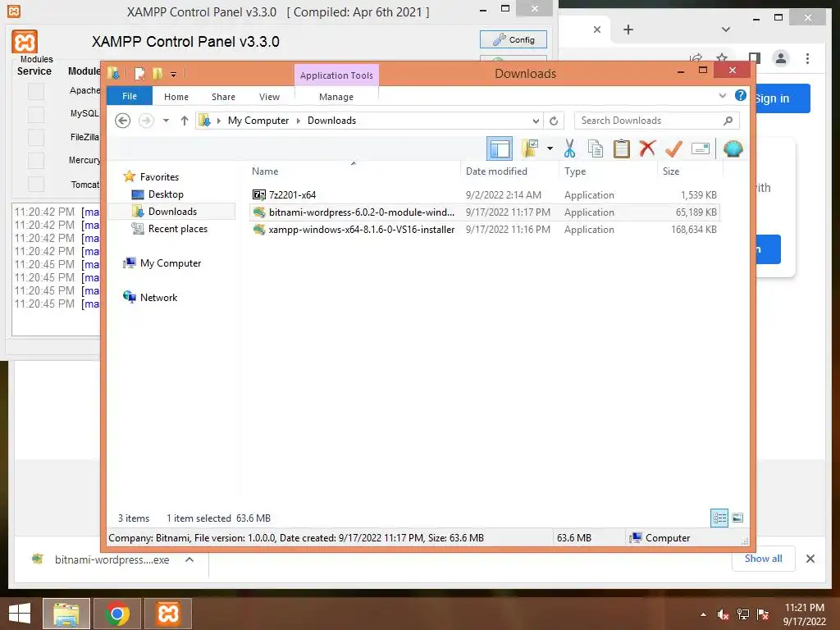Click Chrome profile avatar icon
Image resolution: width=840 pixels, height=630 pixels.
(781, 58)
